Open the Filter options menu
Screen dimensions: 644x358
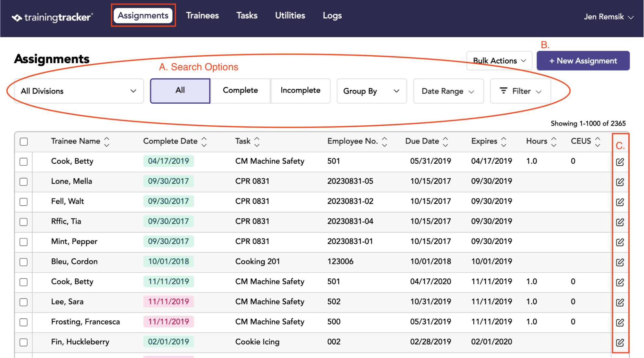point(520,91)
